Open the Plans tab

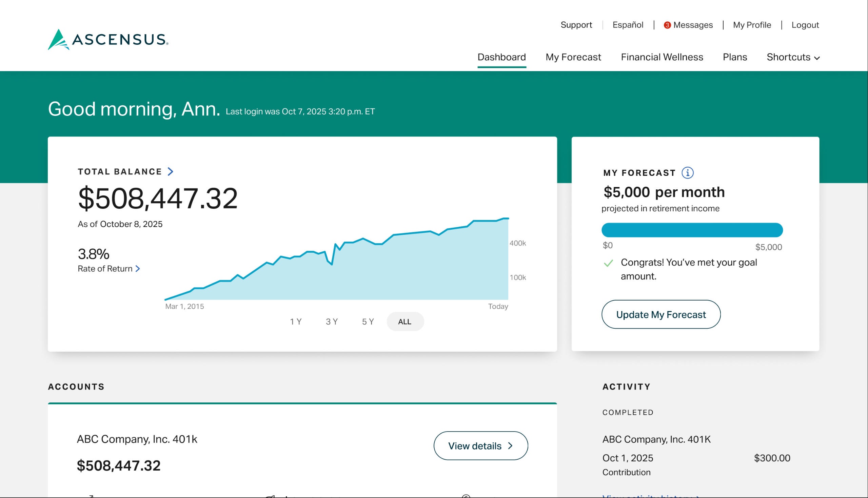click(734, 57)
